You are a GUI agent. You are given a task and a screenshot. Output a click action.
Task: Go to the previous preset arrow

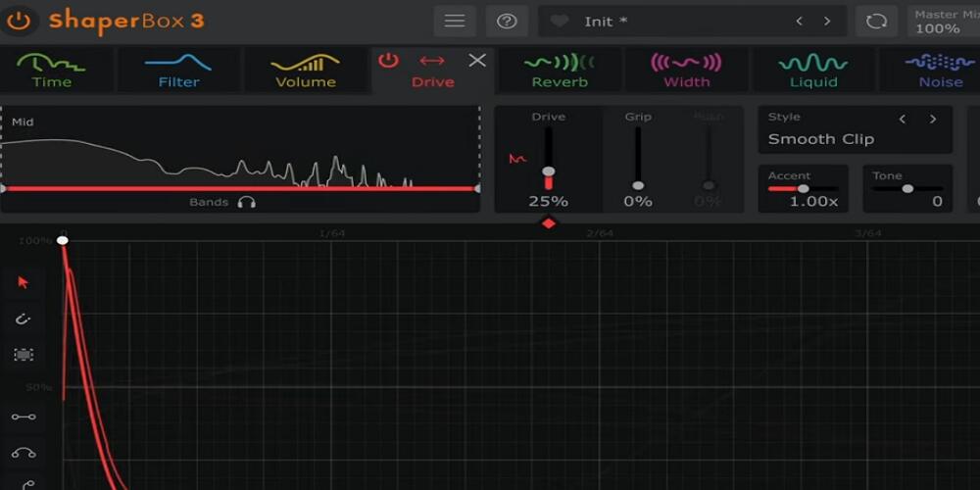[799, 21]
